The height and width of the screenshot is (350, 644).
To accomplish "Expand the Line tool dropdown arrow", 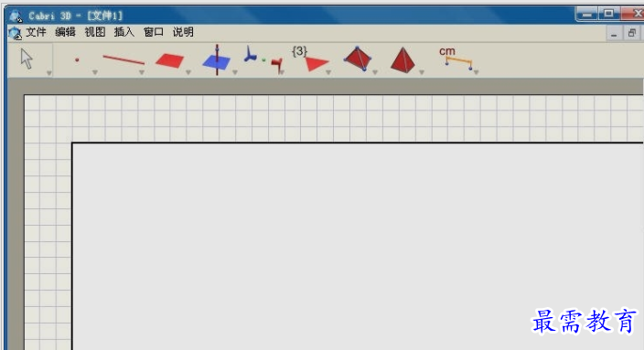I will click(x=142, y=72).
